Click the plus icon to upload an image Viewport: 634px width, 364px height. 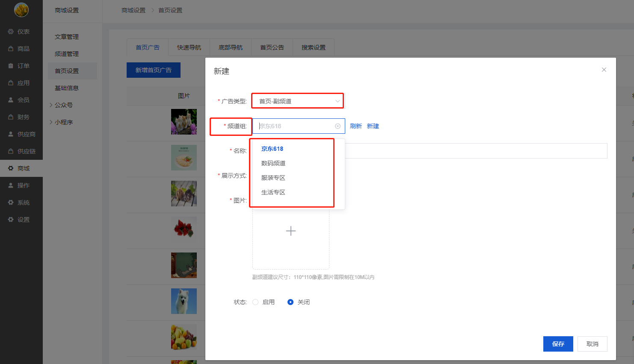pos(291,231)
